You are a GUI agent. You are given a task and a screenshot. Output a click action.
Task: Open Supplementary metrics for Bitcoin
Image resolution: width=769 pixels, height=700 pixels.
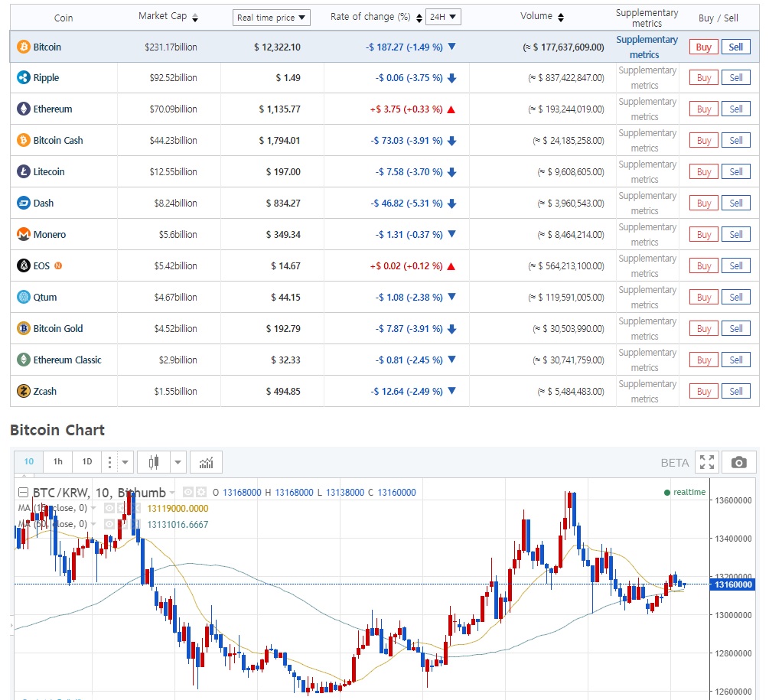click(647, 47)
